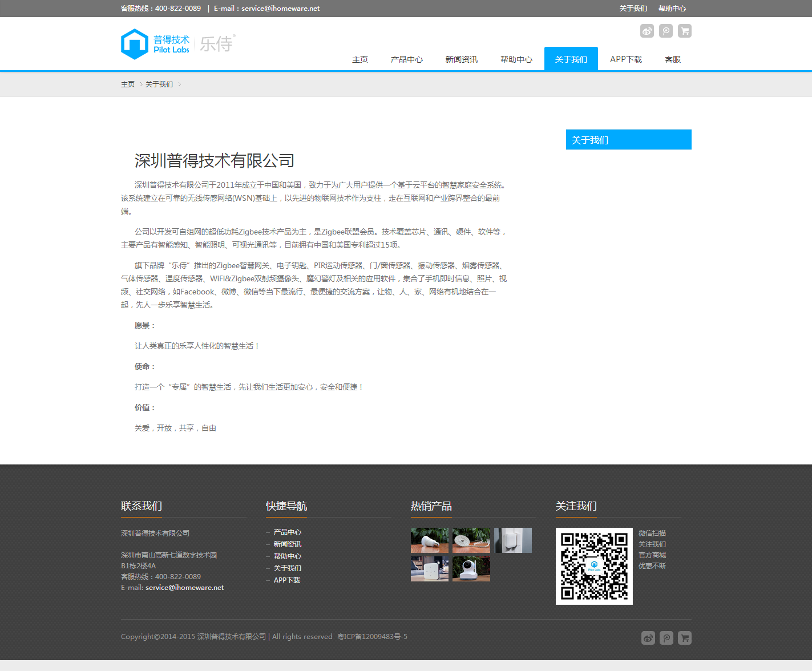Select the 关于我们 blue sidebar heading
Image resolution: width=812 pixels, height=671 pixels.
[628, 140]
